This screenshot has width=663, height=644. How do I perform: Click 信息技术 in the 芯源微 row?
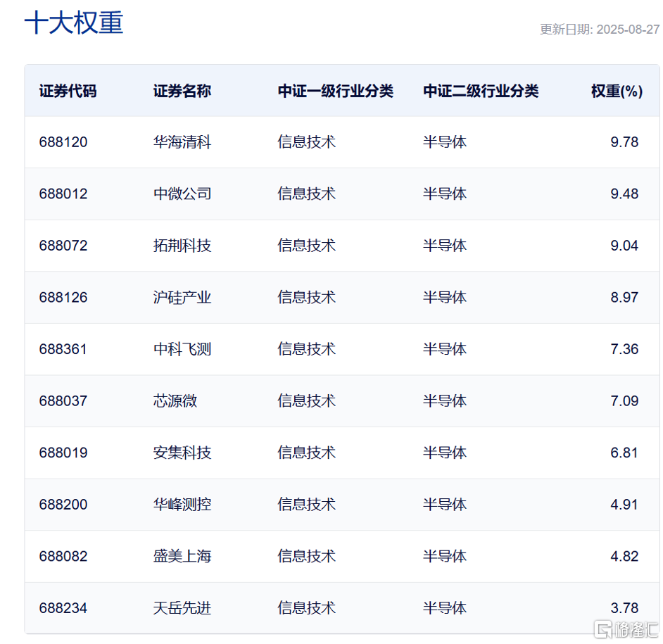point(307,401)
